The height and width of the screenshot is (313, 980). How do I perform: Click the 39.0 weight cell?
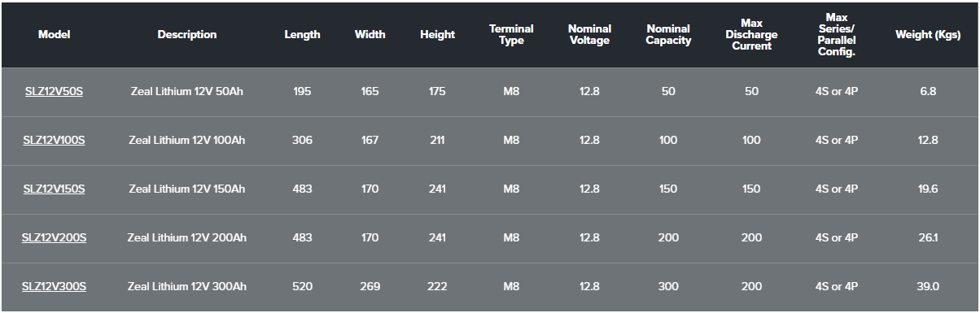(x=929, y=287)
